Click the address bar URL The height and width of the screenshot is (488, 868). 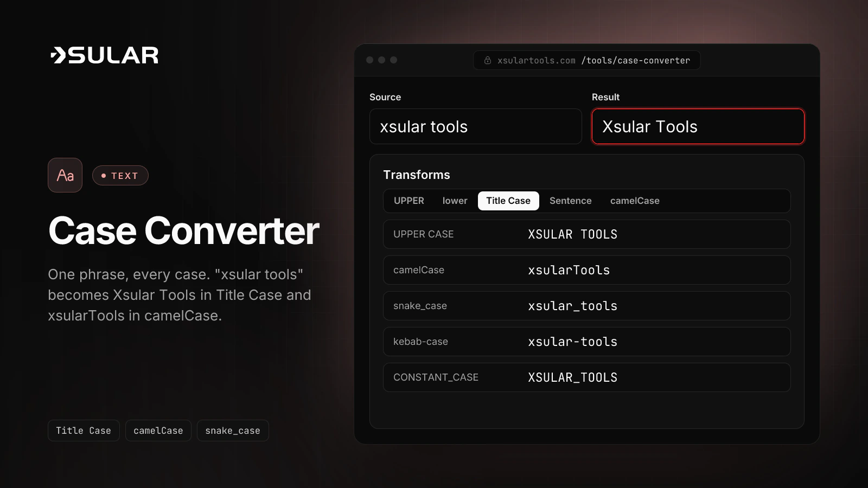tap(587, 60)
